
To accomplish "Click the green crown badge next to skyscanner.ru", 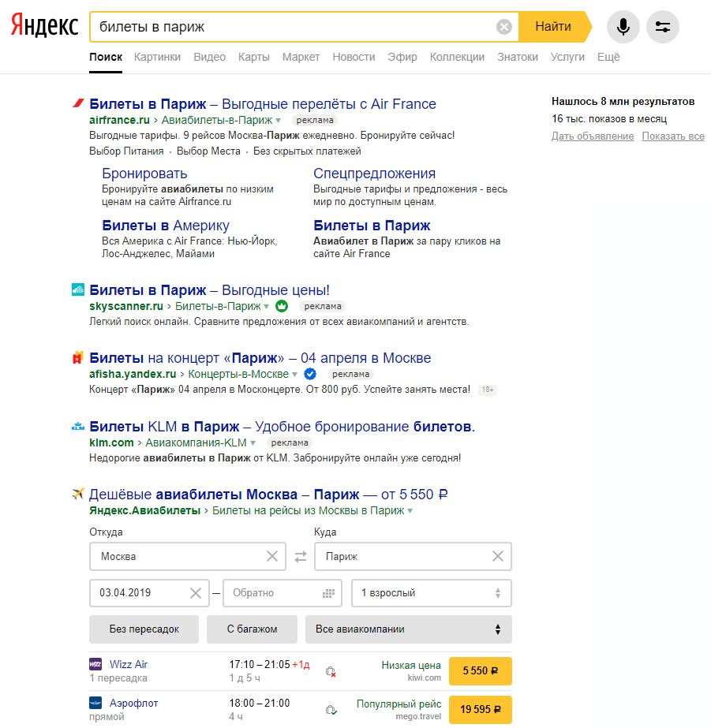I will click(x=282, y=306).
